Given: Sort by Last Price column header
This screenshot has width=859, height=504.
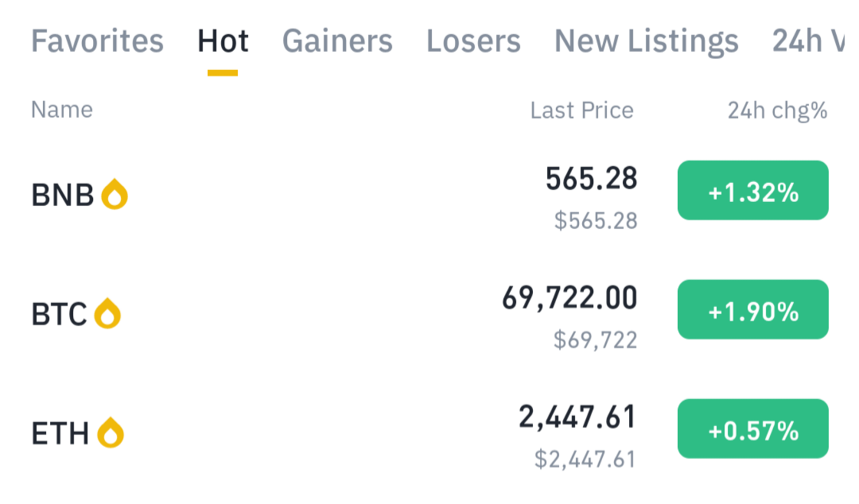Looking at the screenshot, I should pos(581,110).
